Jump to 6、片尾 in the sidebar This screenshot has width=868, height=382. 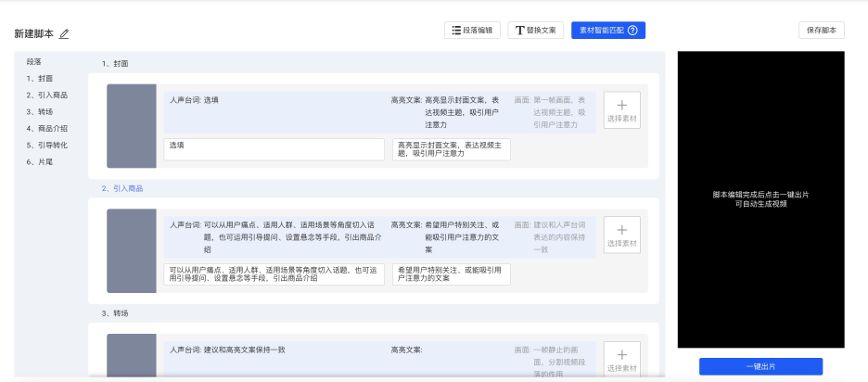pos(40,162)
